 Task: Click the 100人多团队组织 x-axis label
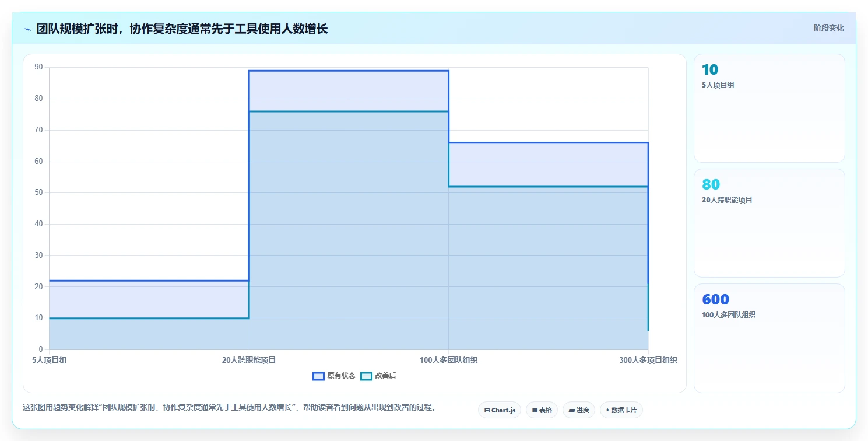(x=449, y=360)
